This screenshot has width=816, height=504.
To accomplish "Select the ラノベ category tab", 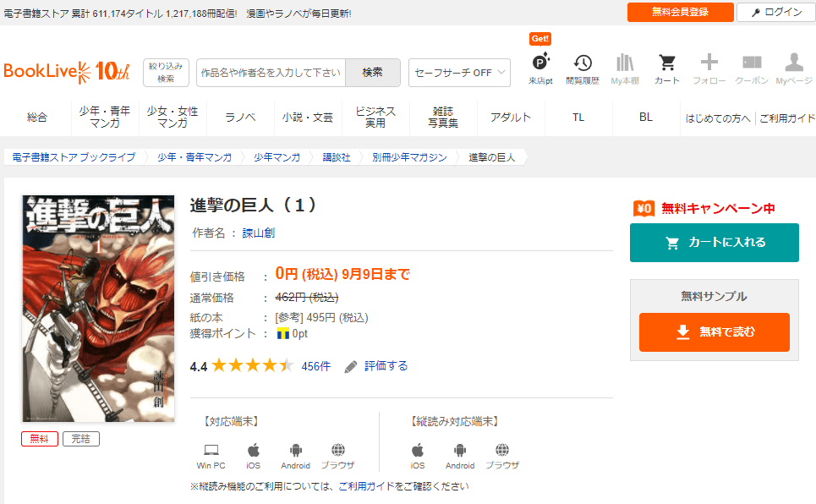I will [x=240, y=118].
